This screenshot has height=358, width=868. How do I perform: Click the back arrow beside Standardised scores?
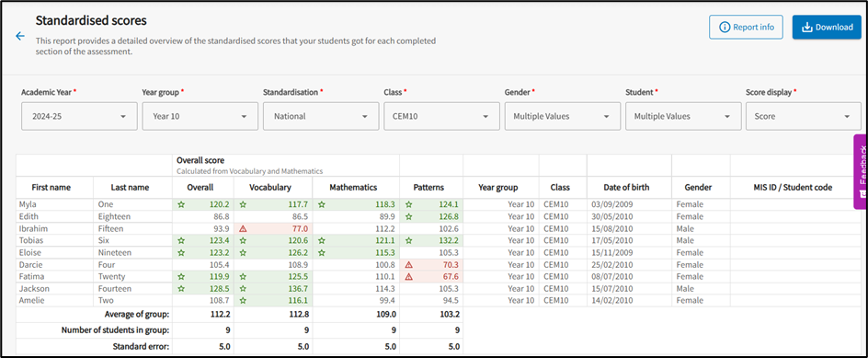tap(20, 37)
